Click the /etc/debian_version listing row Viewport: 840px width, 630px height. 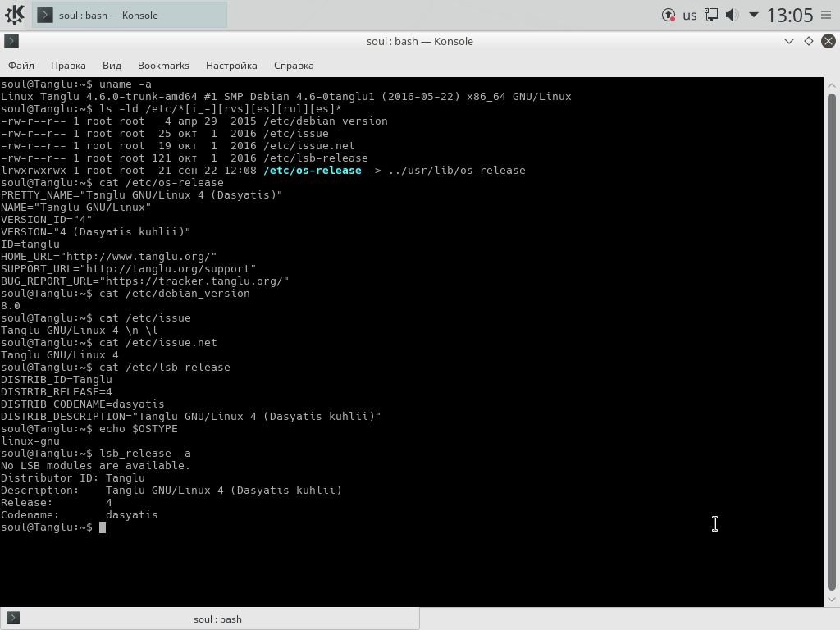pyautogui.click(x=194, y=121)
